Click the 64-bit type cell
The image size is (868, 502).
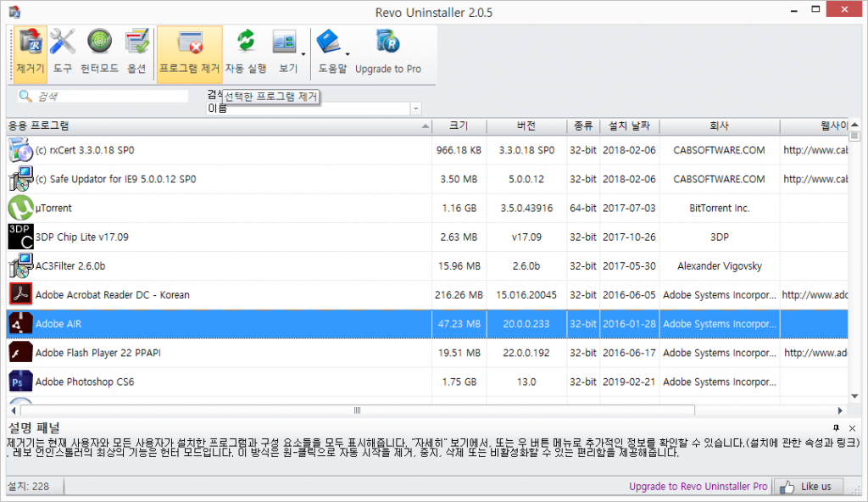583,209
